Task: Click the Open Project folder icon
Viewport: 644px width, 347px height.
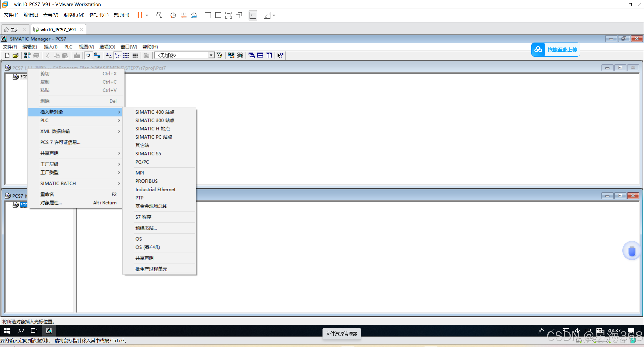Action: 16,55
